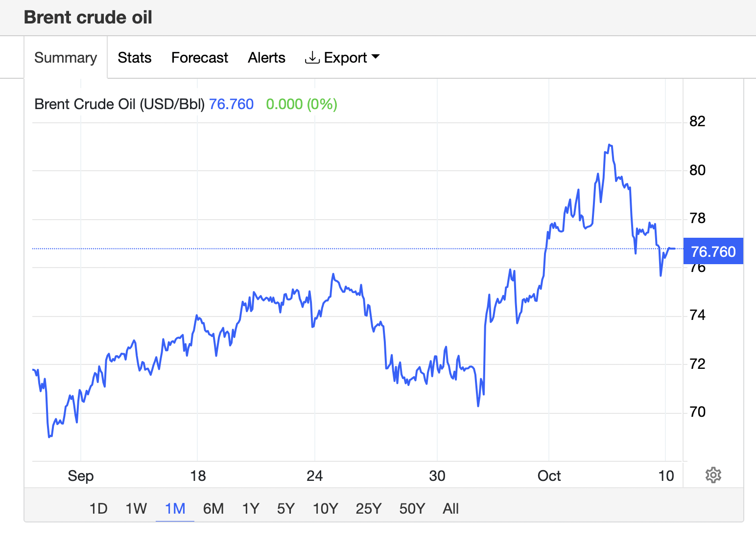Click the 24 date axis label

pos(315,476)
